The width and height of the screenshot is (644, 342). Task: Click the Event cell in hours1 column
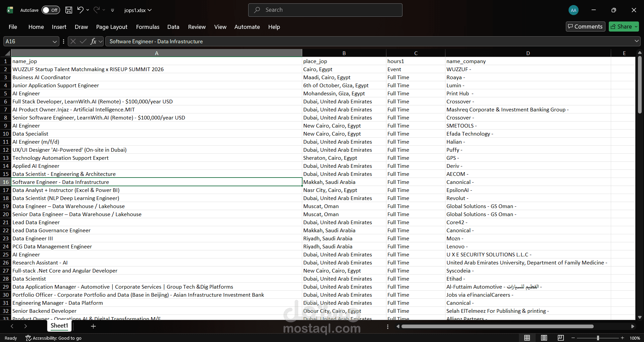pyautogui.click(x=416, y=69)
